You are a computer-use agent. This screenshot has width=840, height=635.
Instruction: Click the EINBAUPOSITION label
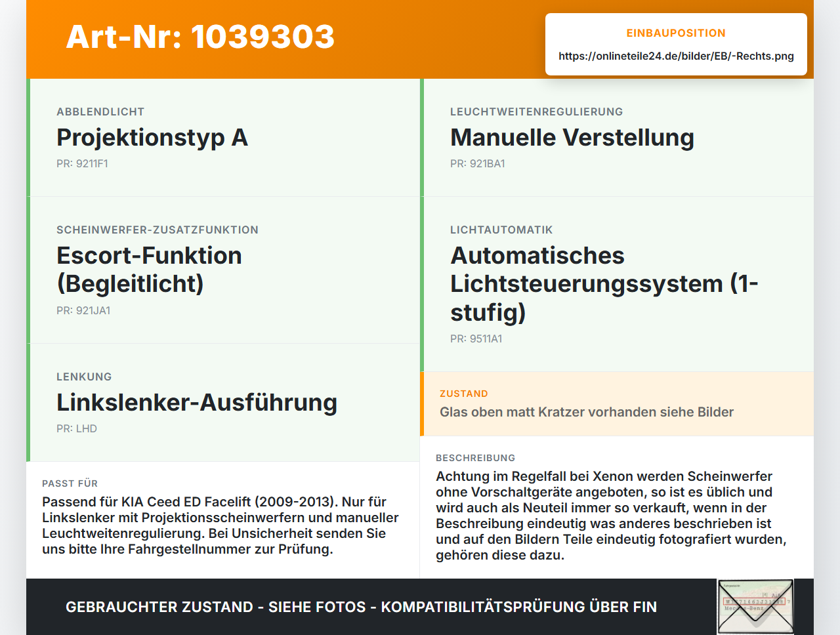tap(676, 33)
